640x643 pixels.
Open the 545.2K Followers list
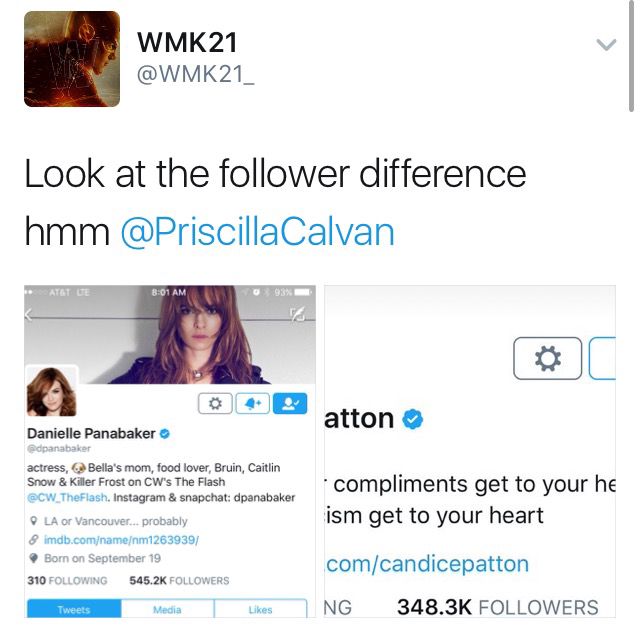179,581
